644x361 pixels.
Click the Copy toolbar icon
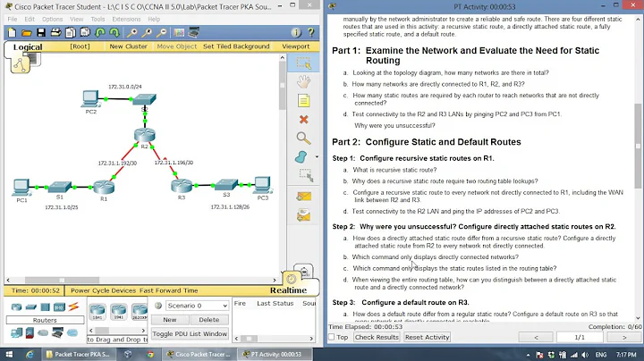(71, 32)
